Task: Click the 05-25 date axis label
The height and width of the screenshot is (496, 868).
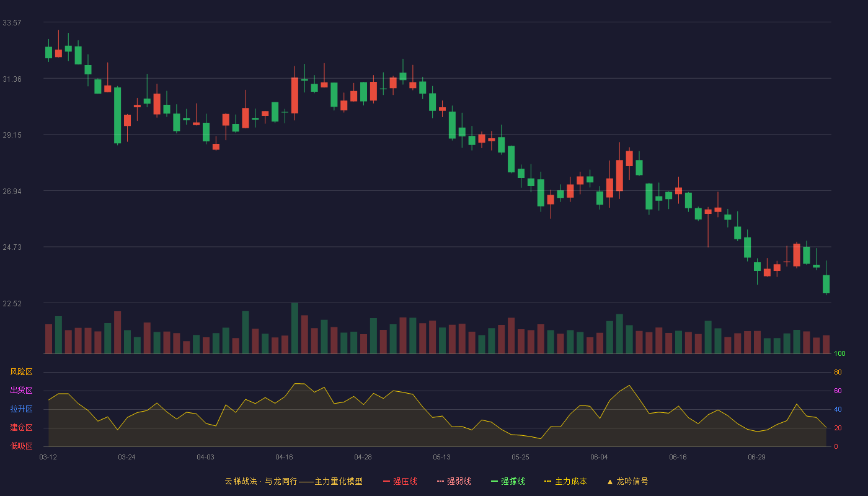Action: [520, 457]
